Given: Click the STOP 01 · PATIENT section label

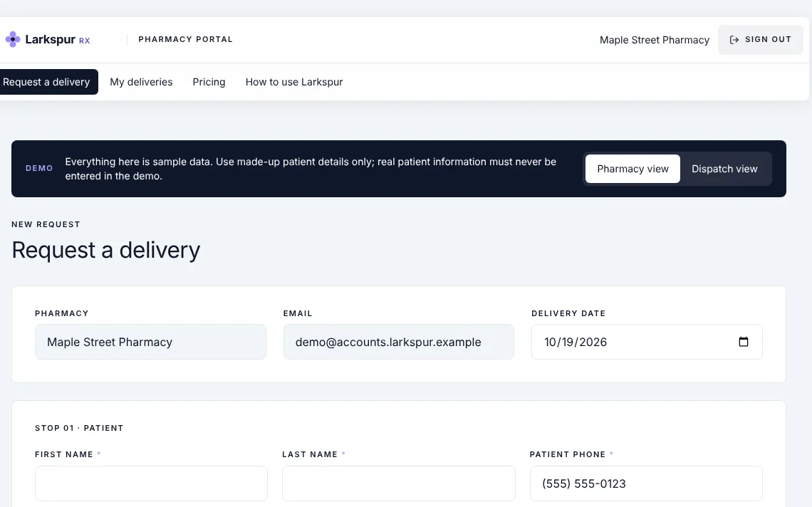Looking at the screenshot, I should coord(79,428).
